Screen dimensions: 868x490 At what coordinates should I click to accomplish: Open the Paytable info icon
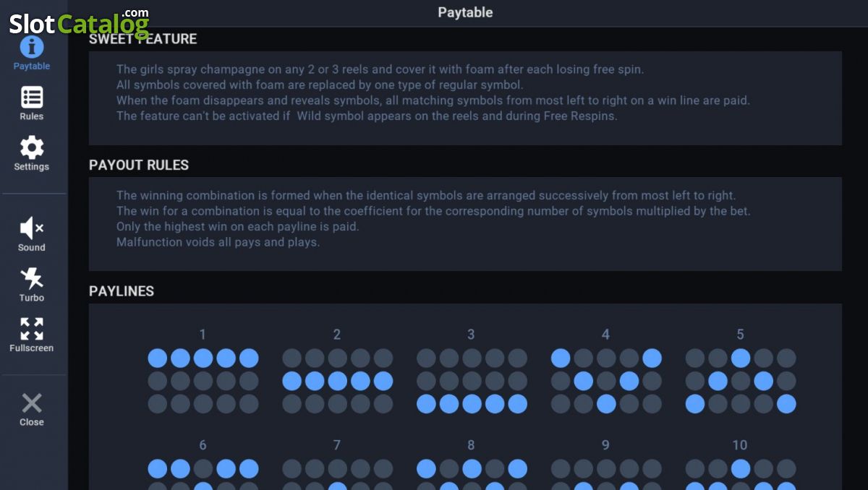pos(32,48)
